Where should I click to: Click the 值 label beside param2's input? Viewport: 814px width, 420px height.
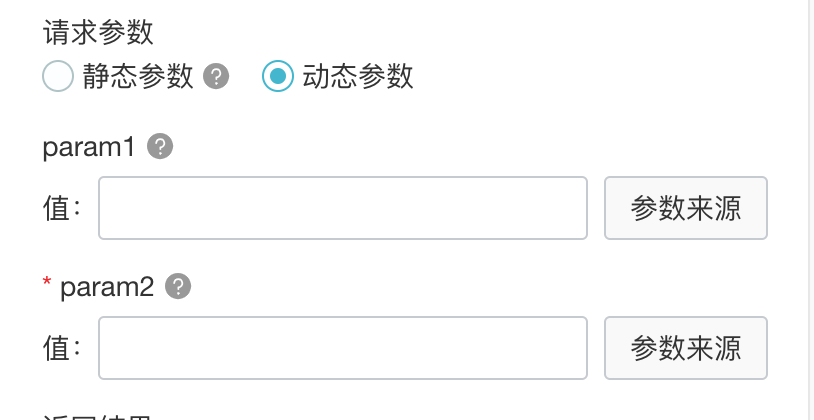point(60,348)
